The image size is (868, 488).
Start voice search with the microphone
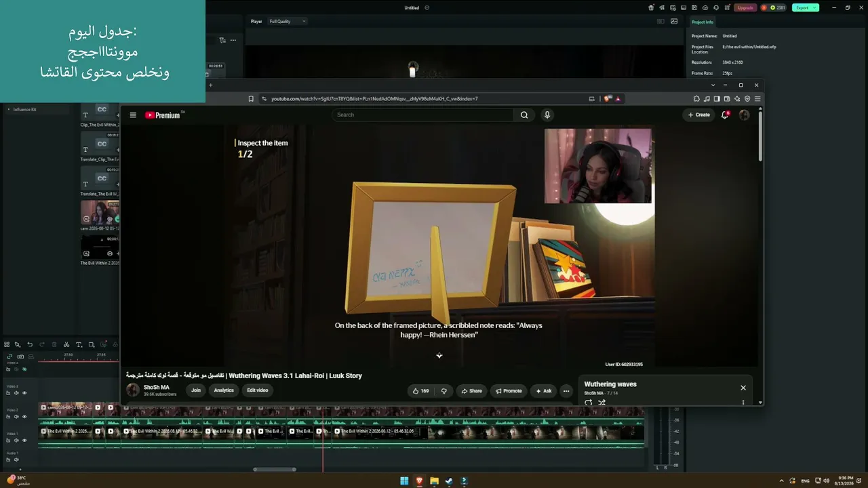547,115
